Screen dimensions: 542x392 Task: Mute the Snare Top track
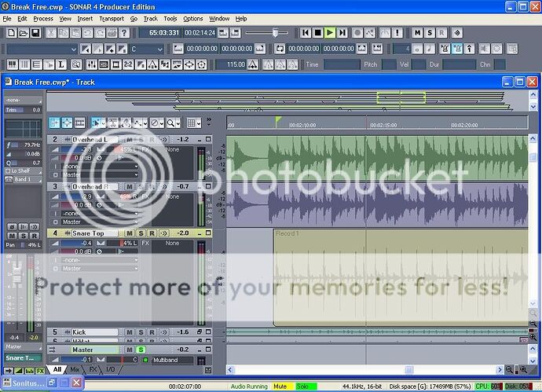[130, 233]
